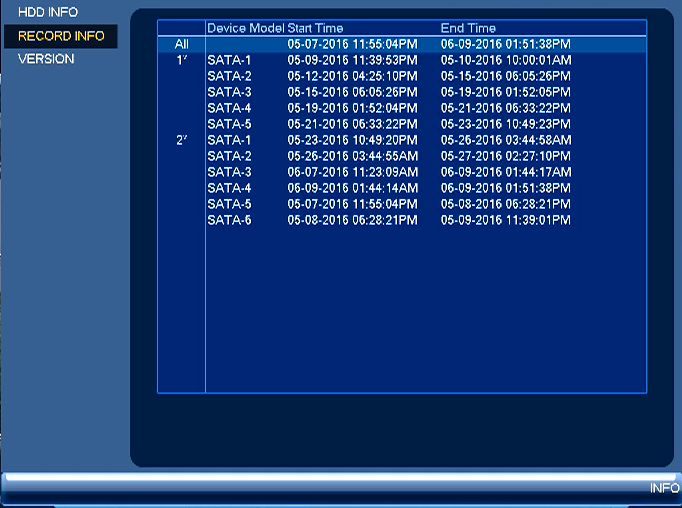The height and width of the screenshot is (508, 682).
Task: Click end time 05-10-2016 10:00:01AM
Action: pos(506,60)
